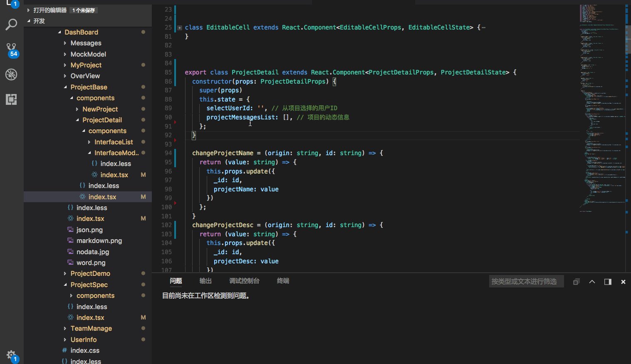Click the 1个未保存 badge
Screen dimensions: 631x364
pos(84,10)
